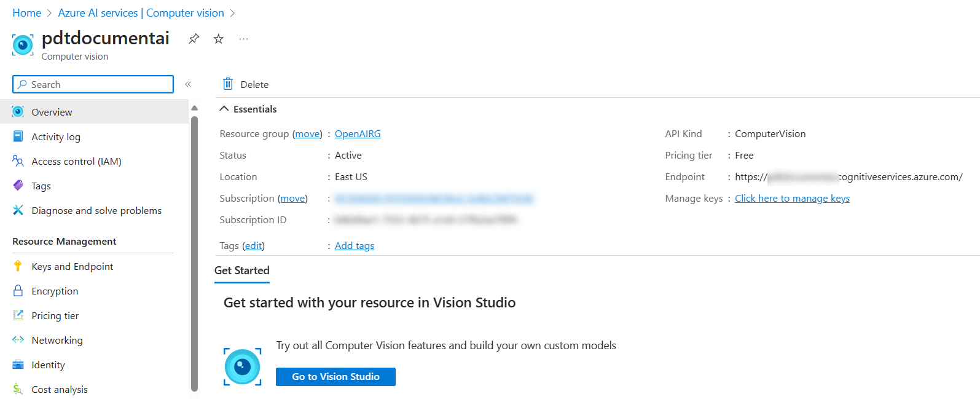Click move link beside Subscription
The image size is (980, 399).
[292, 199]
